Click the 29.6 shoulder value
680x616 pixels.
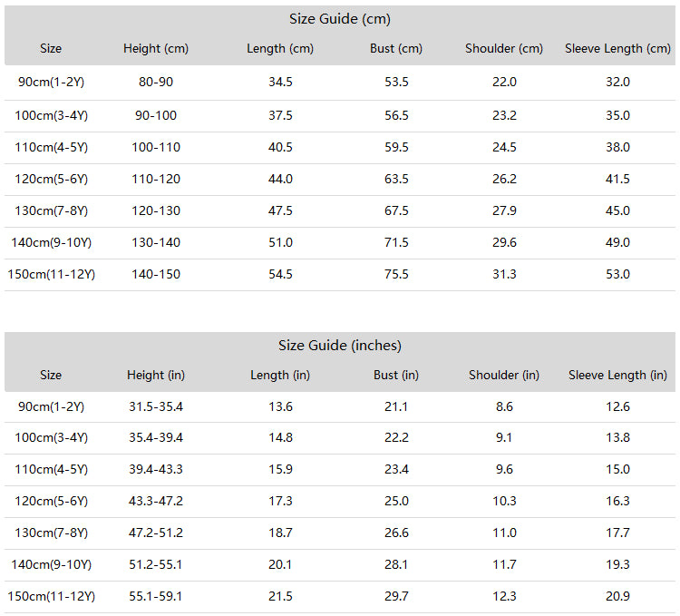coord(504,242)
